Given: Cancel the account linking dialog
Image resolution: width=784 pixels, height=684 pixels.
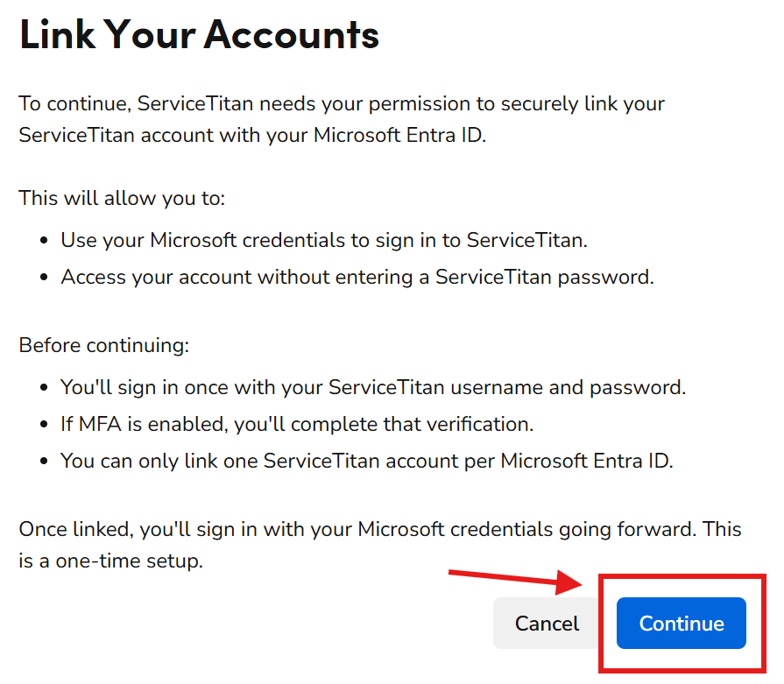Looking at the screenshot, I should pyautogui.click(x=547, y=623).
